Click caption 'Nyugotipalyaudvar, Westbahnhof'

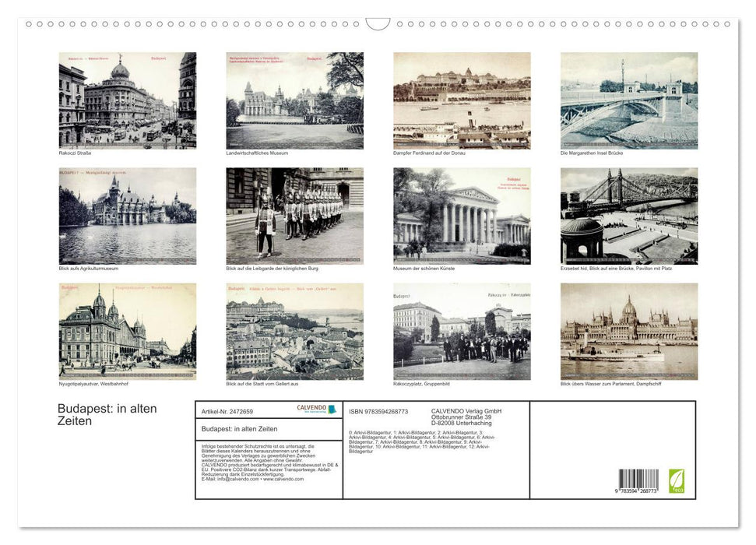pos(93,384)
